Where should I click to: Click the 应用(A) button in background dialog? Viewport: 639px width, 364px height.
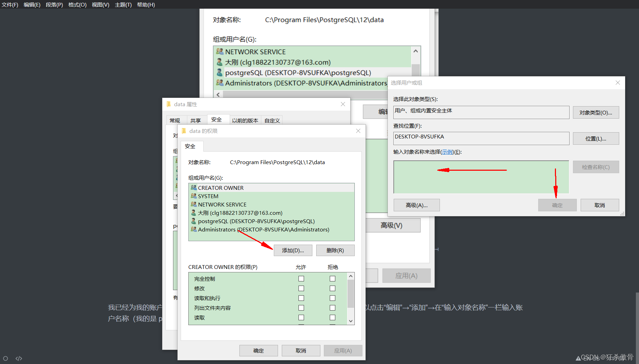coord(406,276)
